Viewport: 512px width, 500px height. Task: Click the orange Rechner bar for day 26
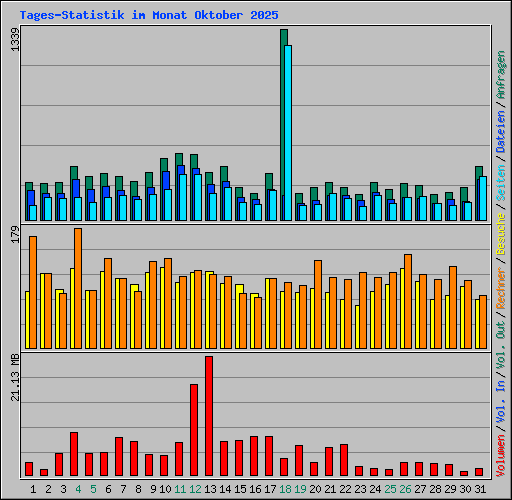tap(408, 302)
